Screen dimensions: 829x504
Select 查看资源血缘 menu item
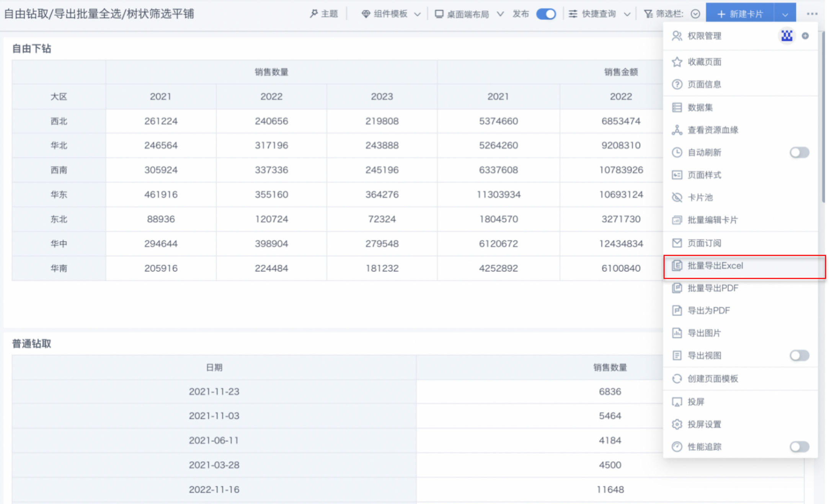[741, 130]
